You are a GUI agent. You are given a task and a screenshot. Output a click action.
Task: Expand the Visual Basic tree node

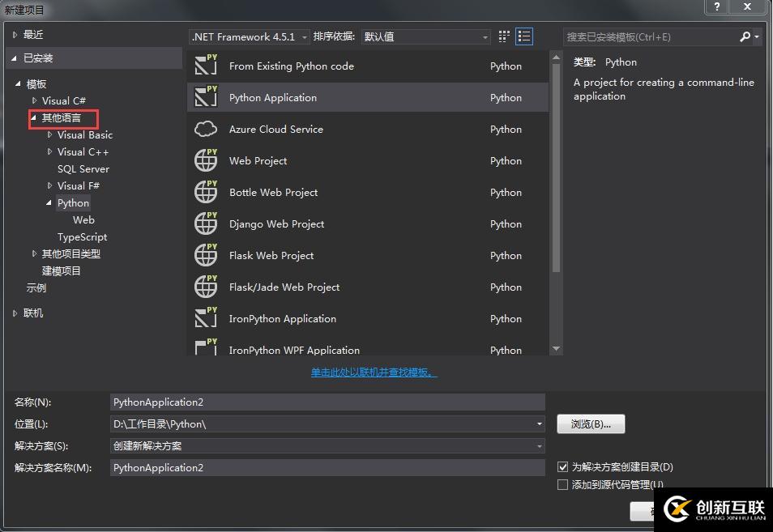pos(49,134)
